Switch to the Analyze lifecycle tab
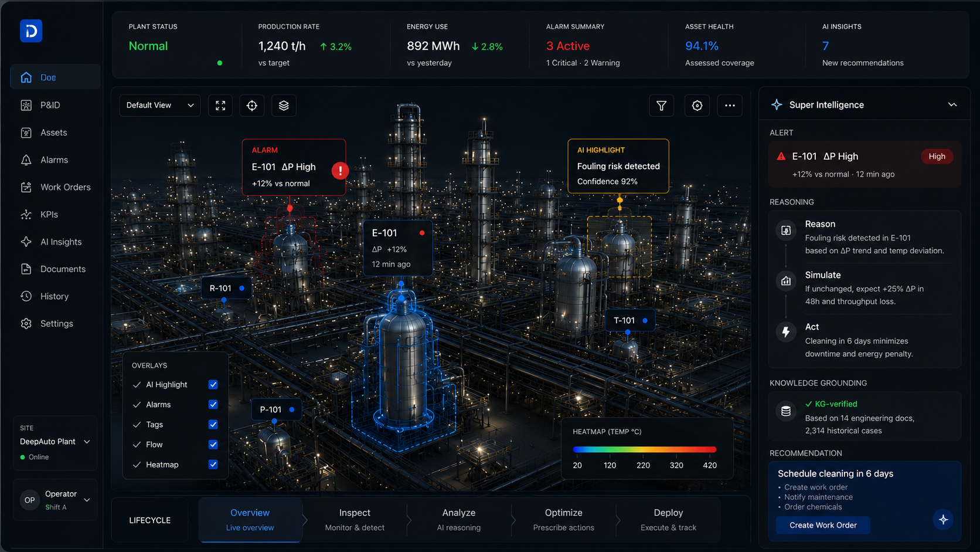This screenshot has height=552, width=980. click(x=458, y=520)
